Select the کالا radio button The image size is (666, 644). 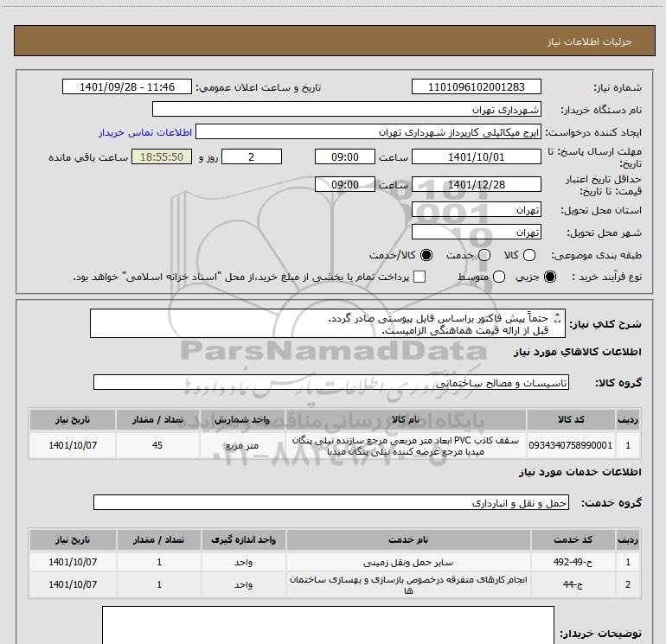click(x=529, y=255)
